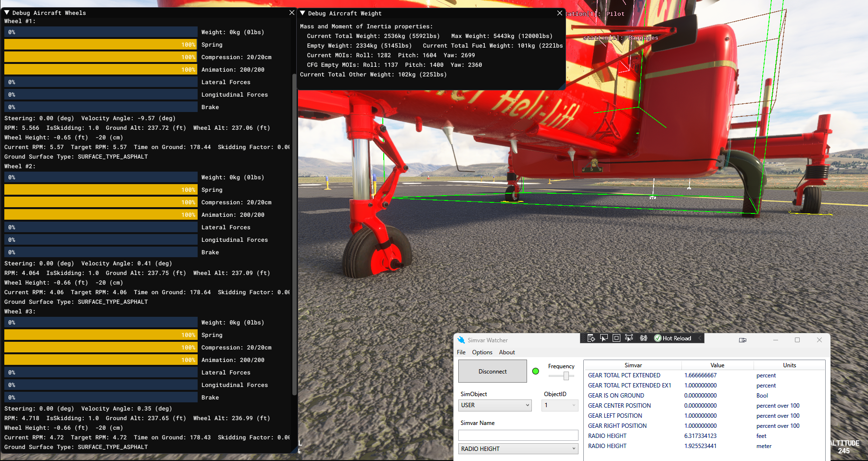Viewport: 868px width, 461px height.
Task: Collapse the Debug Aircraft Wheels panel triangle
Action: click(7, 12)
